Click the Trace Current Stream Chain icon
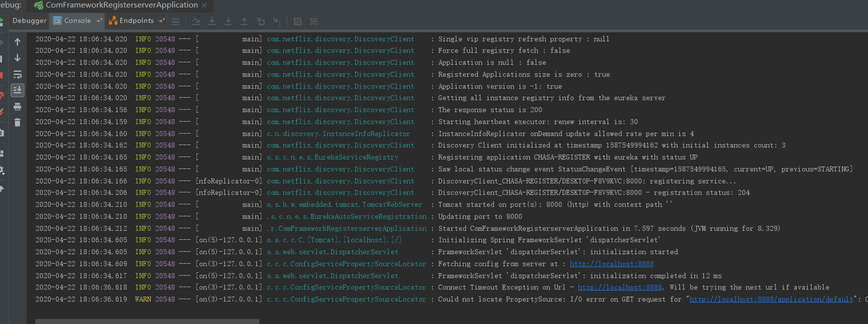Screen dimensions: 868x324 click(x=314, y=21)
